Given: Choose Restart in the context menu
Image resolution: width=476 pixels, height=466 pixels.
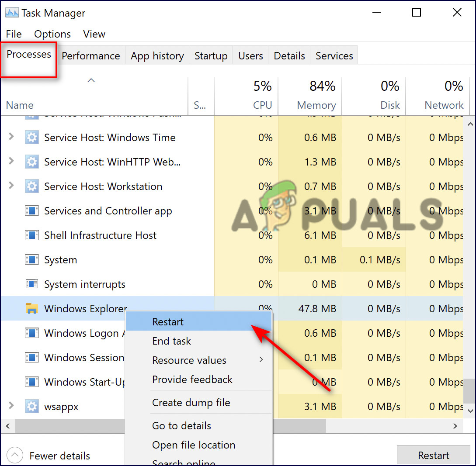Looking at the screenshot, I should [198, 321].
